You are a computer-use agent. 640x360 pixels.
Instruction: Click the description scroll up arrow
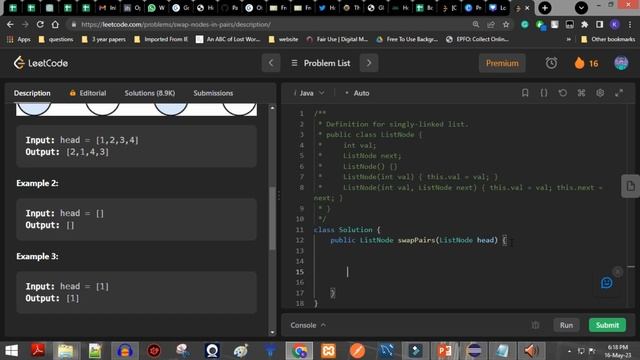click(272, 108)
